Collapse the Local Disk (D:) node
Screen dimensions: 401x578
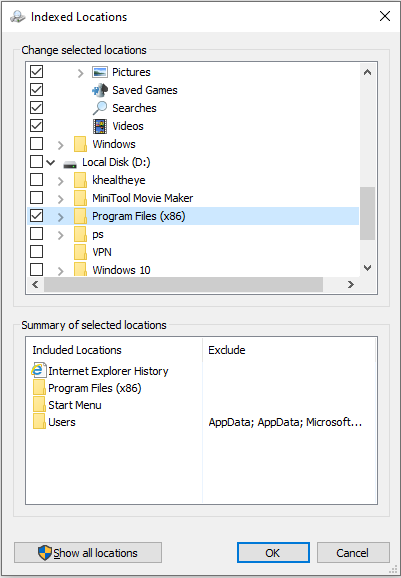point(51,163)
